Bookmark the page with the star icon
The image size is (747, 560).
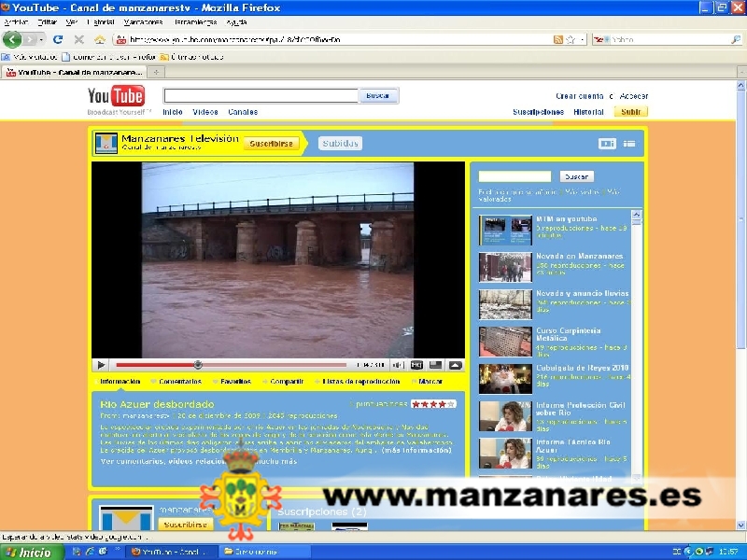tap(571, 39)
